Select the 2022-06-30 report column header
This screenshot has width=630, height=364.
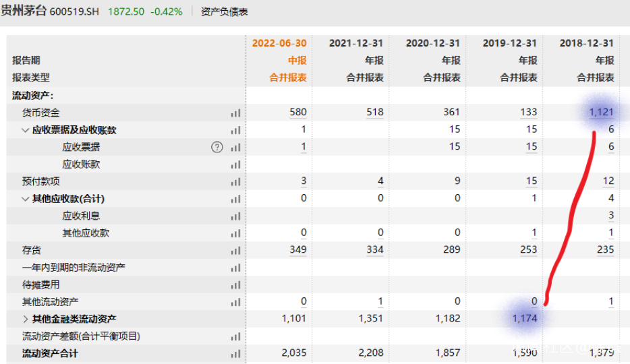point(279,43)
